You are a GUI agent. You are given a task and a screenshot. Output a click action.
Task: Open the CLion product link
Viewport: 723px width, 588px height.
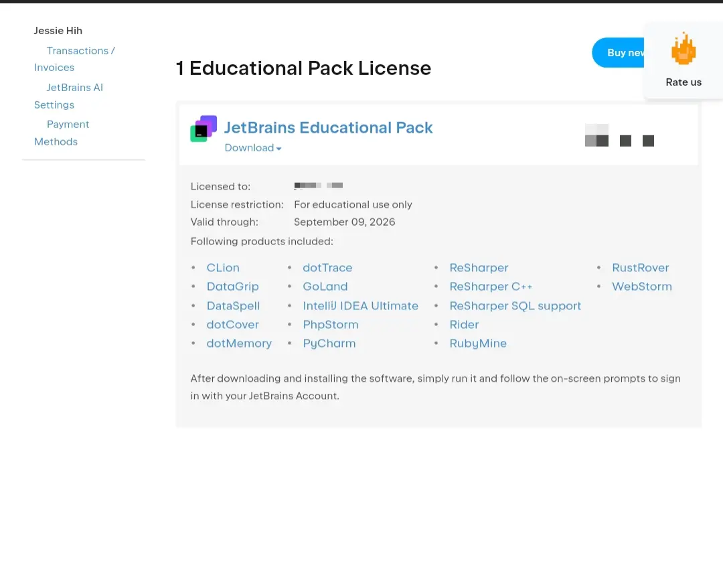coord(223,267)
